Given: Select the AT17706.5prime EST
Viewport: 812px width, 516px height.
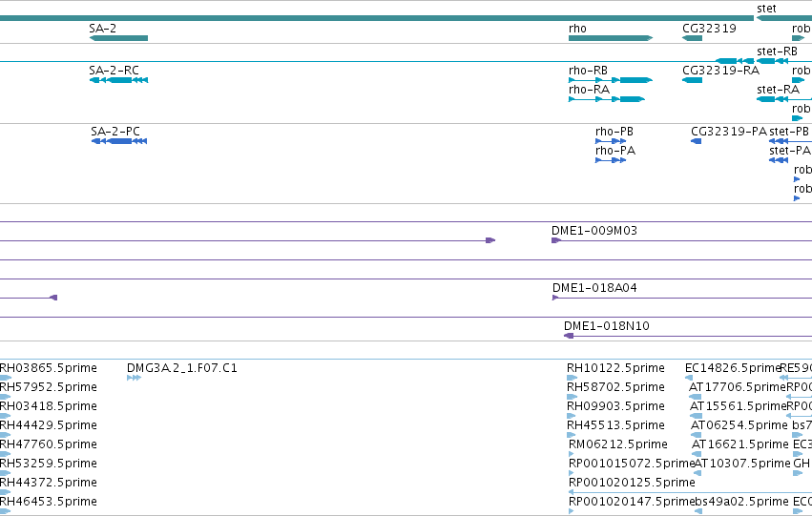Looking at the screenshot, I should coord(738,387).
